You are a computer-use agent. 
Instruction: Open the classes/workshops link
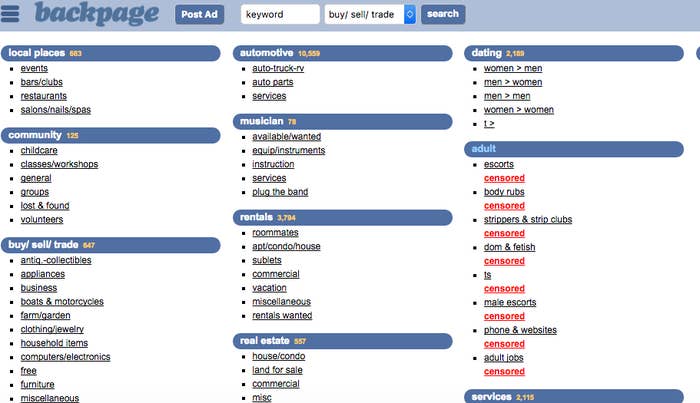point(59,164)
